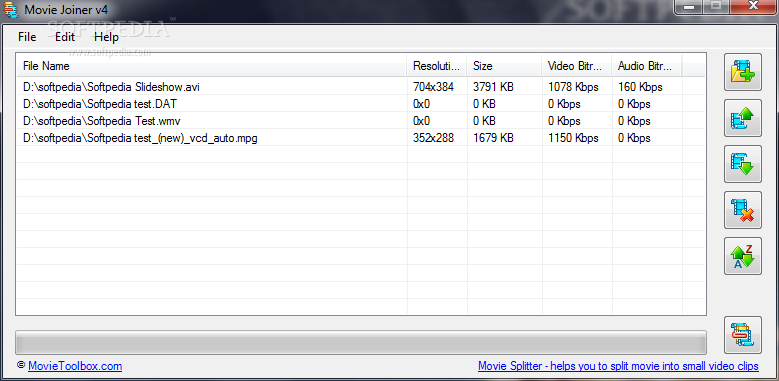Open the Movie Splitter promotional link
779x381 pixels.
(618, 366)
